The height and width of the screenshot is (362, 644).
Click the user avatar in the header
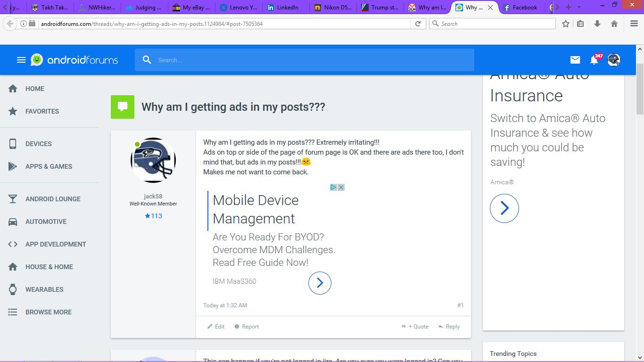613,60
